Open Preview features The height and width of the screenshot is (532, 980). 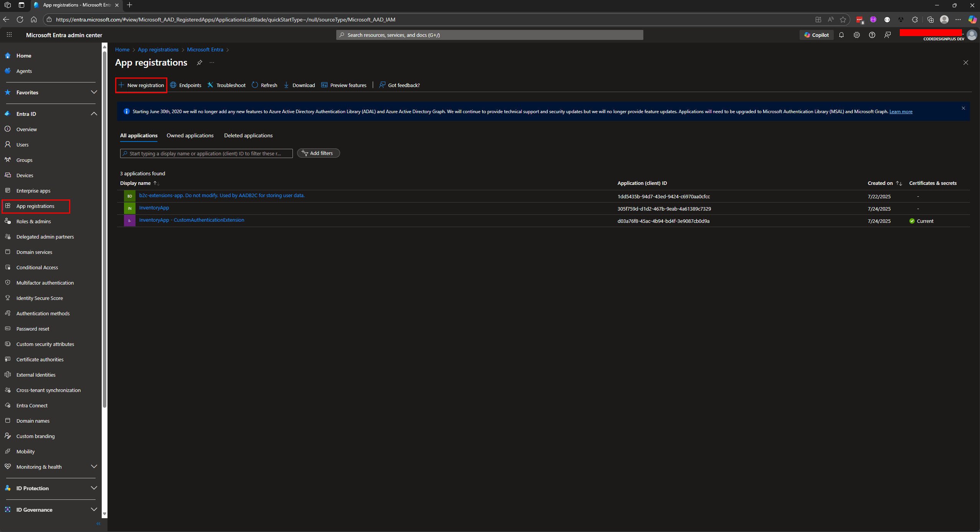pyautogui.click(x=344, y=85)
